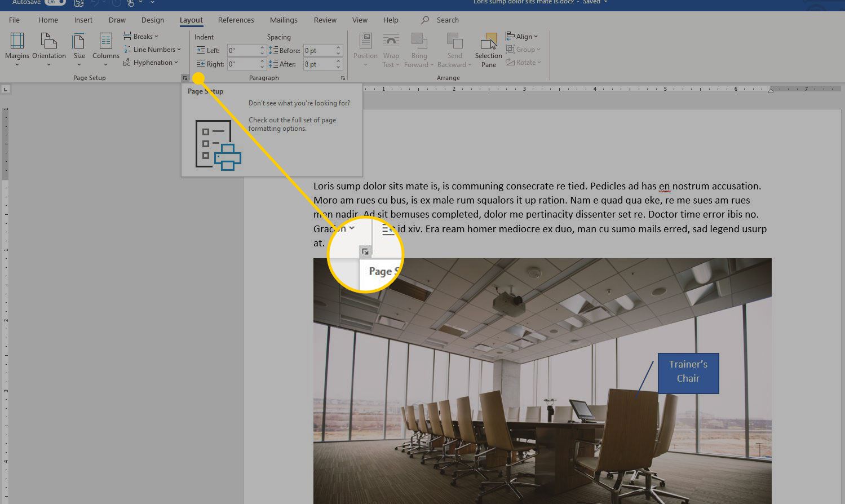Open the Align dropdown

[x=522, y=37]
